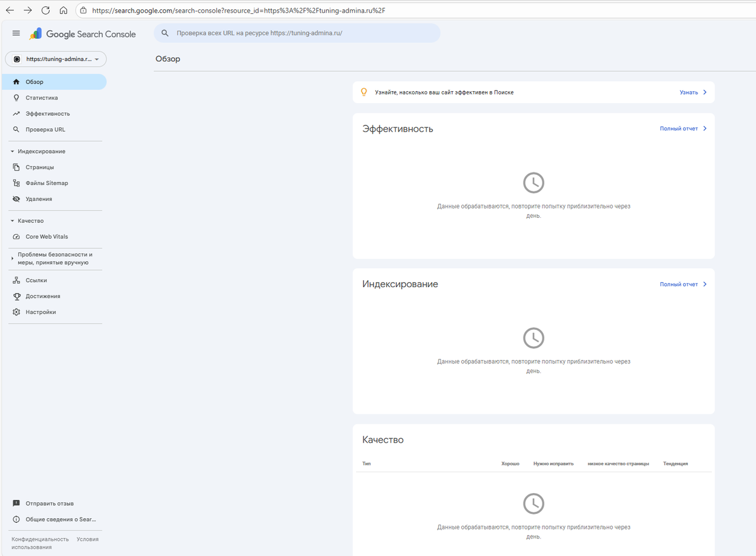
Task: Open Страницы in the sidebar
Action: click(39, 167)
